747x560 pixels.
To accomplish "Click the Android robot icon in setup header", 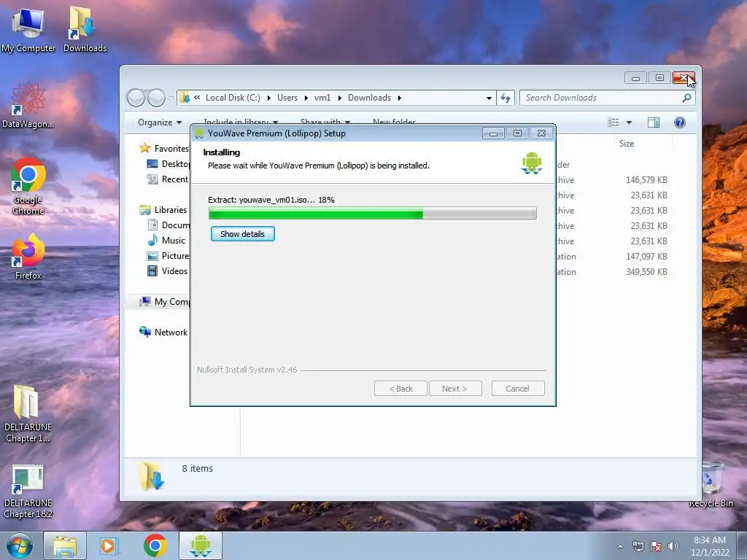I will pyautogui.click(x=532, y=163).
